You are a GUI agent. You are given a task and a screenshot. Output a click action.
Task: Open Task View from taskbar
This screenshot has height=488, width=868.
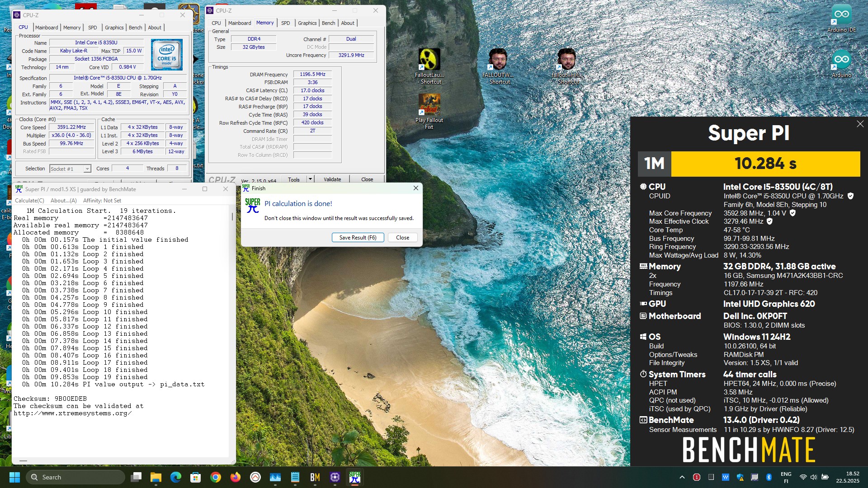(136, 477)
